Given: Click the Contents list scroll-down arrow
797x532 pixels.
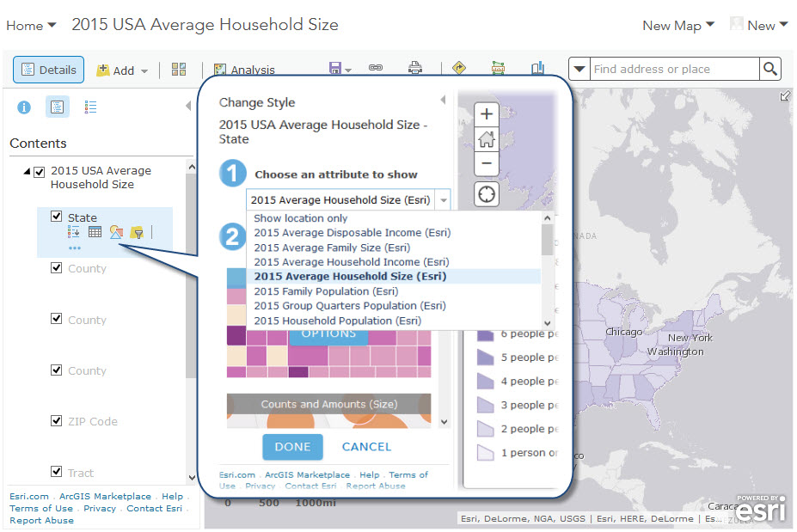Looking at the screenshot, I should tap(192, 478).
